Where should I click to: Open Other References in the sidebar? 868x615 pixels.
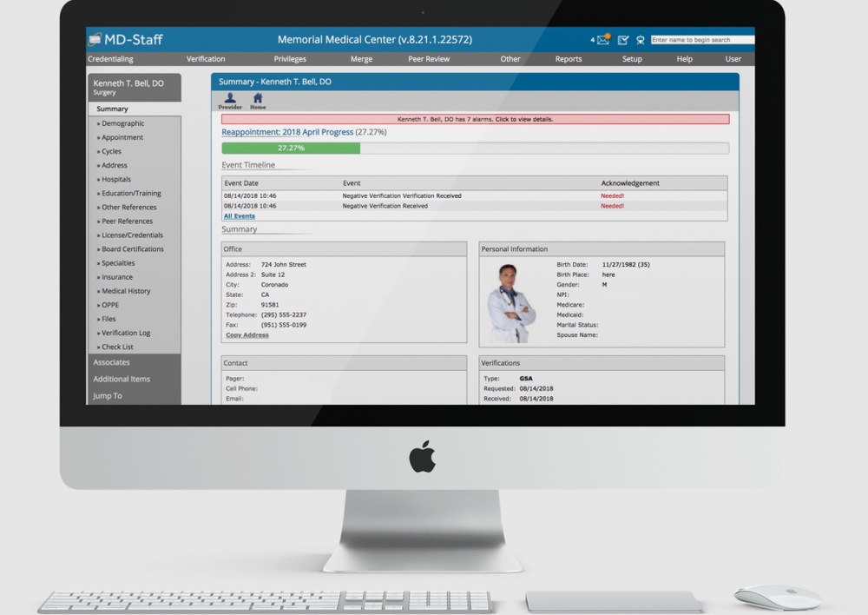point(128,207)
